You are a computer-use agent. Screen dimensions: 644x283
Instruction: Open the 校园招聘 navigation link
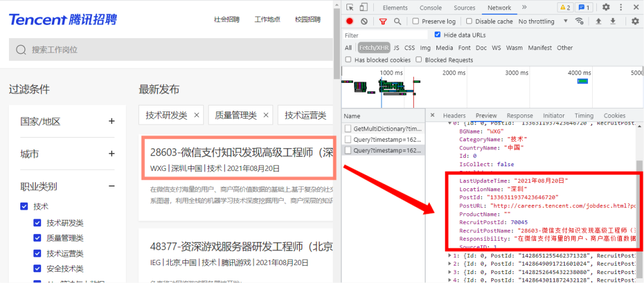tap(308, 19)
